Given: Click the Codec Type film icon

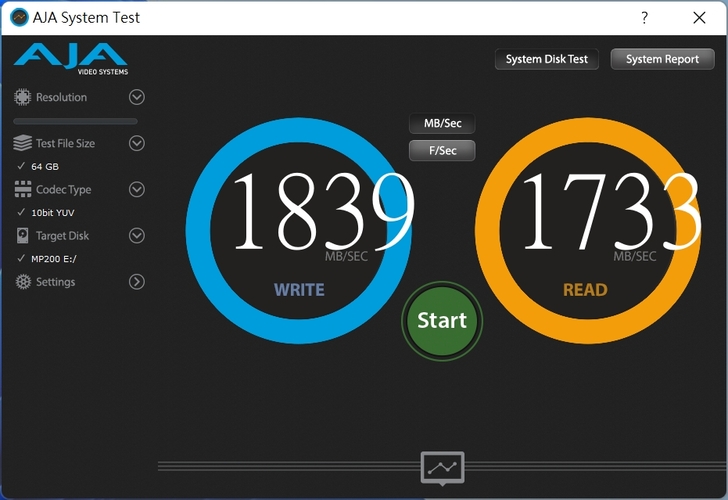Looking at the screenshot, I should click(22, 189).
